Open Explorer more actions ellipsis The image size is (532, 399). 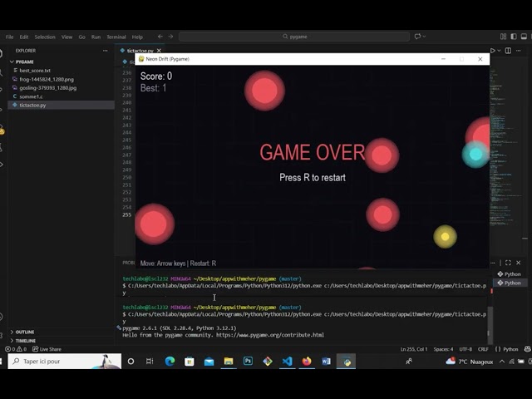point(106,51)
